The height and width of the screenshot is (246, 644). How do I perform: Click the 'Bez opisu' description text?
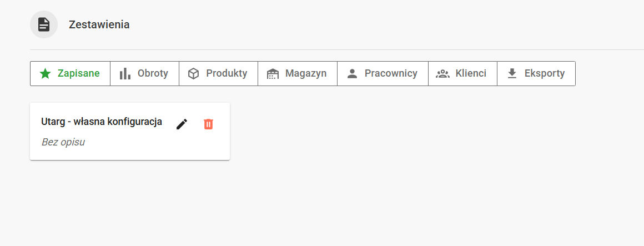click(x=63, y=142)
